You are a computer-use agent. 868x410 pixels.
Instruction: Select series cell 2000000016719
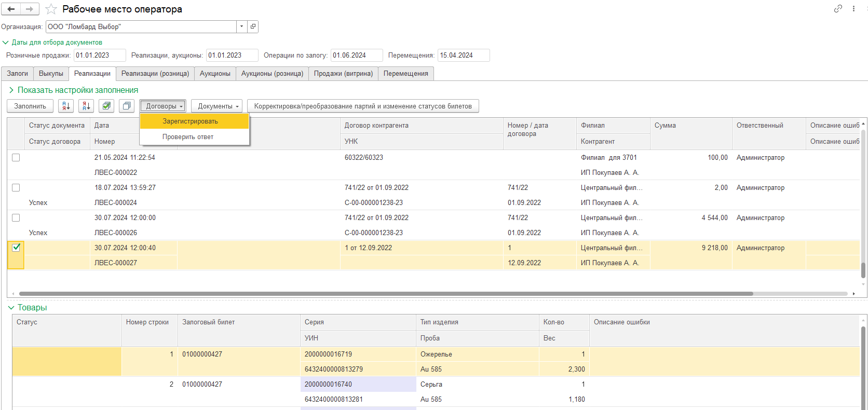click(x=358, y=354)
